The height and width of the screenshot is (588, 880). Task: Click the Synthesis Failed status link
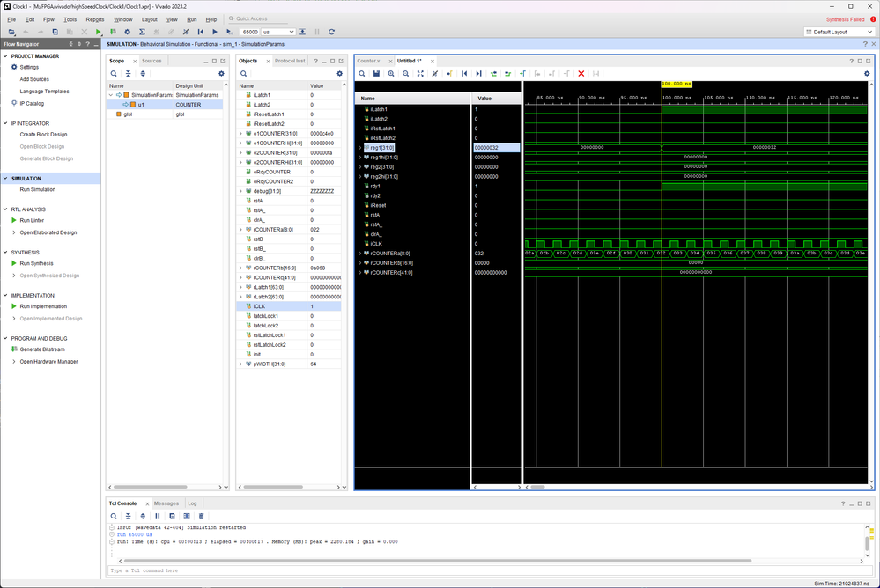coord(844,18)
